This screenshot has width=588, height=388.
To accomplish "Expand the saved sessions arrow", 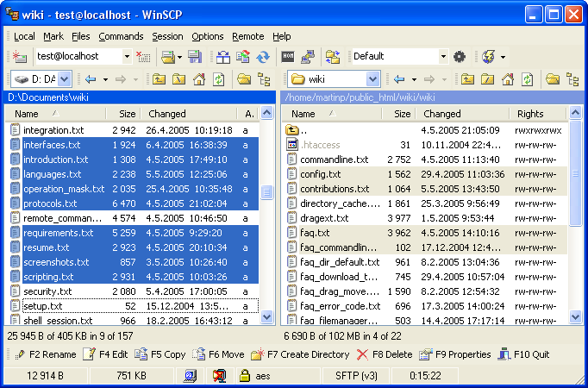I will click(x=179, y=57).
